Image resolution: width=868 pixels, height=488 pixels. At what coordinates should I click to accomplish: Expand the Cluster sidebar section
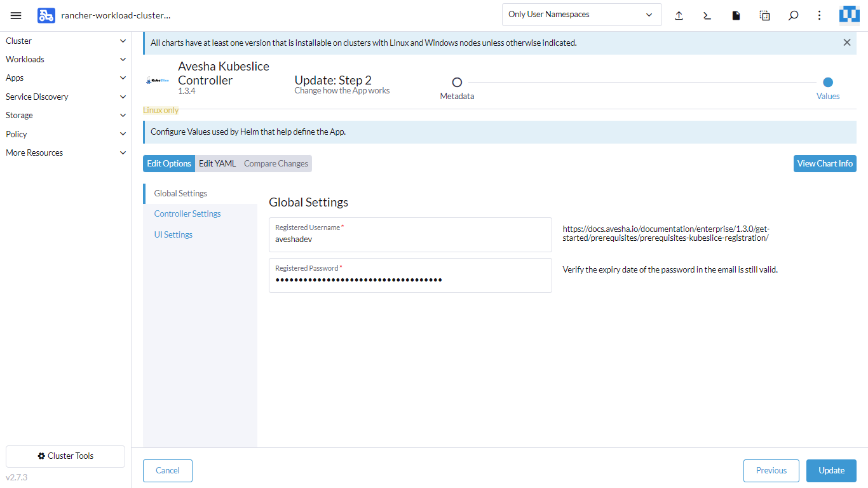[65, 41]
